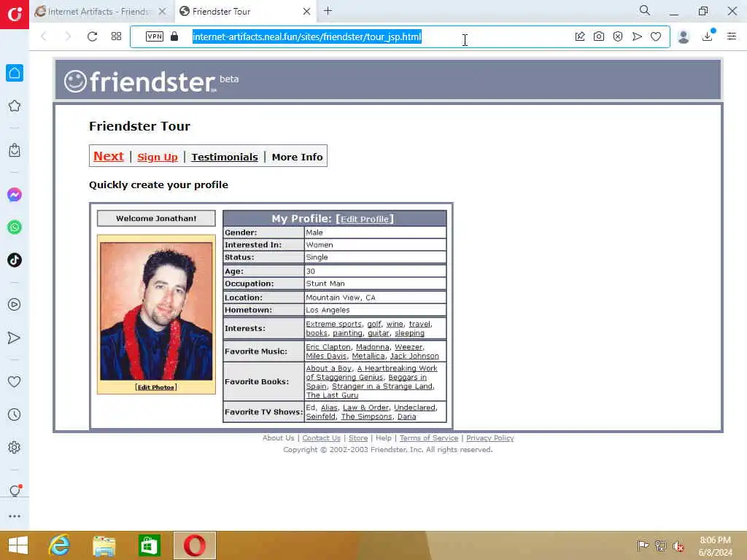Open Easy Setup sliders icon
The width and height of the screenshot is (747, 560).
[732, 36]
